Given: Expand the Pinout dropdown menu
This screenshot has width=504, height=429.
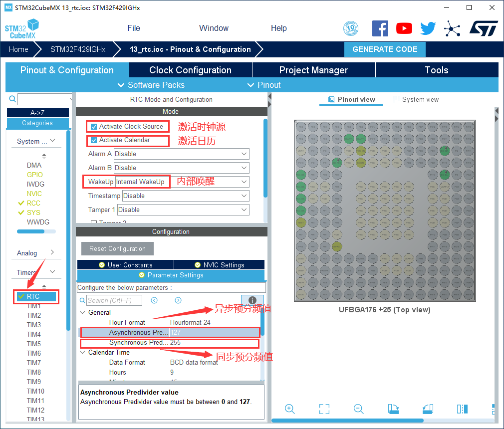Looking at the screenshot, I should point(264,85).
